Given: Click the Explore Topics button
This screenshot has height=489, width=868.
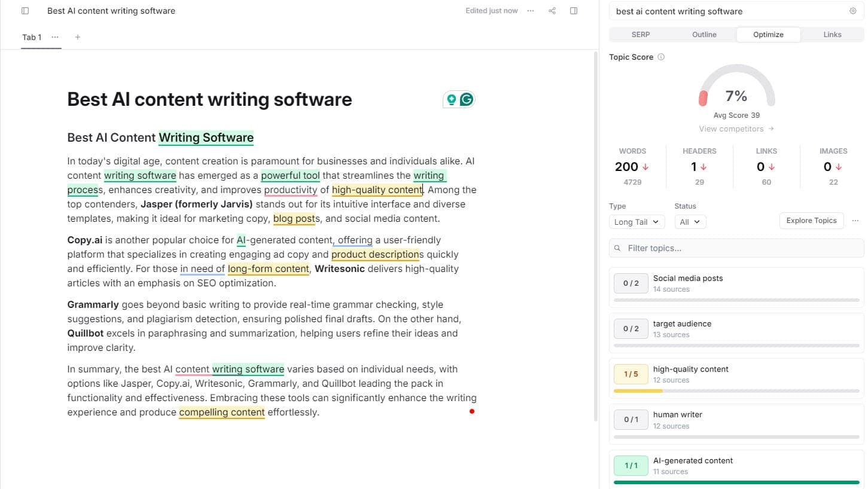Looking at the screenshot, I should 811,221.
